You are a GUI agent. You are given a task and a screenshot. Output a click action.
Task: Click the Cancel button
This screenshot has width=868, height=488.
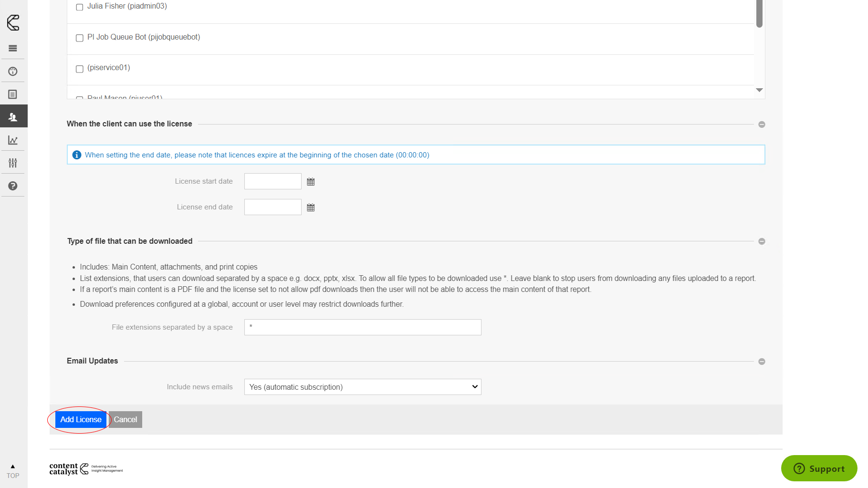[125, 420]
